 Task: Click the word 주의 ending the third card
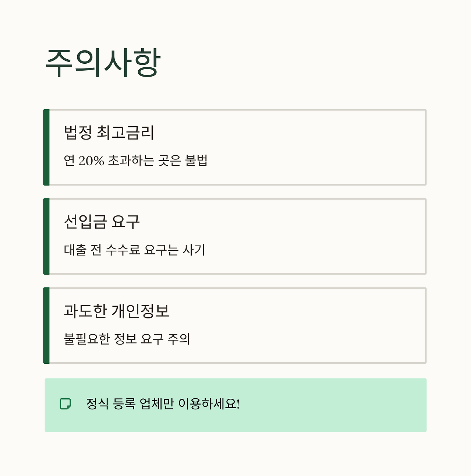point(179,339)
